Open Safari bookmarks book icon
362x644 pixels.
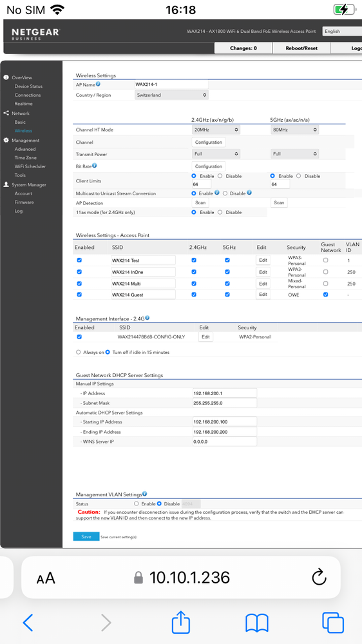point(256,623)
